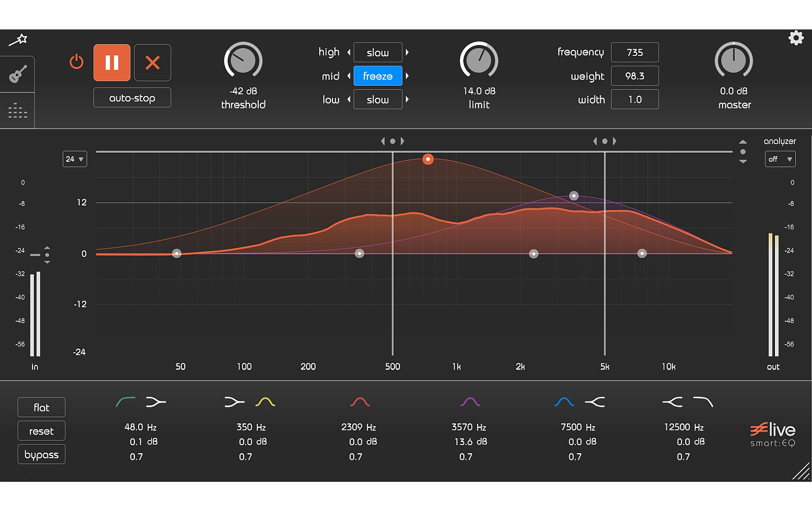The image size is (812, 511).
Task: Select the guitar profile tab
Action: 18,75
